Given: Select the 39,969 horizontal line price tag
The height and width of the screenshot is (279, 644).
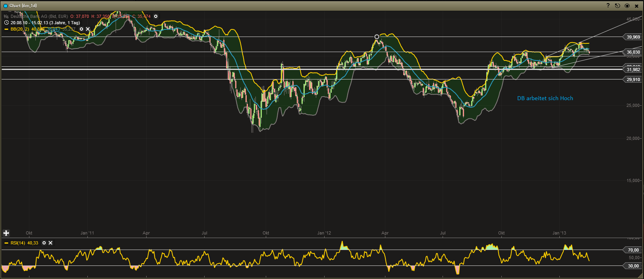Looking at the screenshot, I should tap(633, 37).
